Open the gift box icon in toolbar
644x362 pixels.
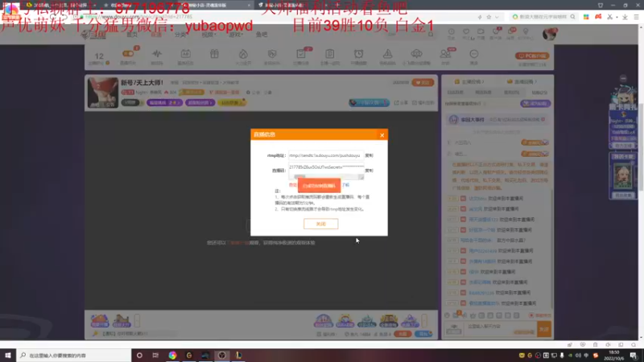214,54
